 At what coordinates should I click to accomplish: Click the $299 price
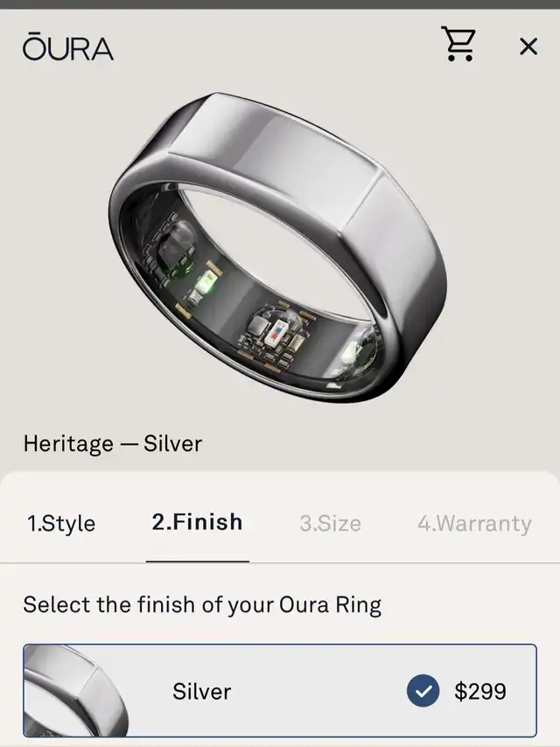[x=480, y=691]
